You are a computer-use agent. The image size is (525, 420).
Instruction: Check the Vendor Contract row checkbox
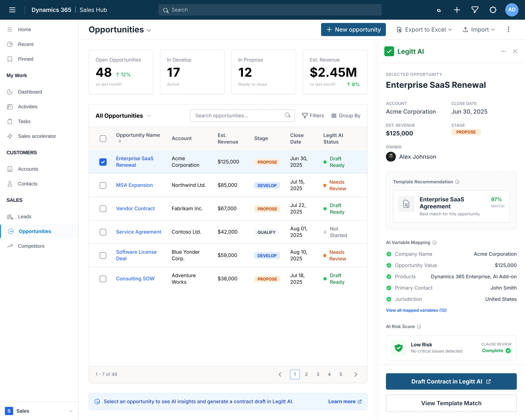(103, 209)
